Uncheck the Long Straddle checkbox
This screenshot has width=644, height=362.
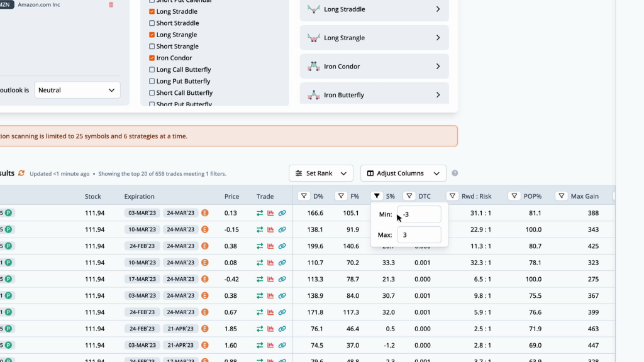pos(152,12)
